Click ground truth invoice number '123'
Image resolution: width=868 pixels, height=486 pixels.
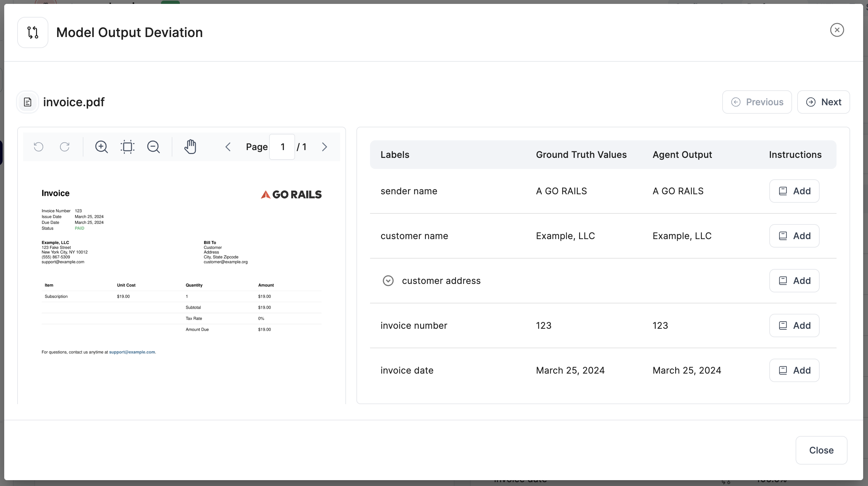(543, 326)
